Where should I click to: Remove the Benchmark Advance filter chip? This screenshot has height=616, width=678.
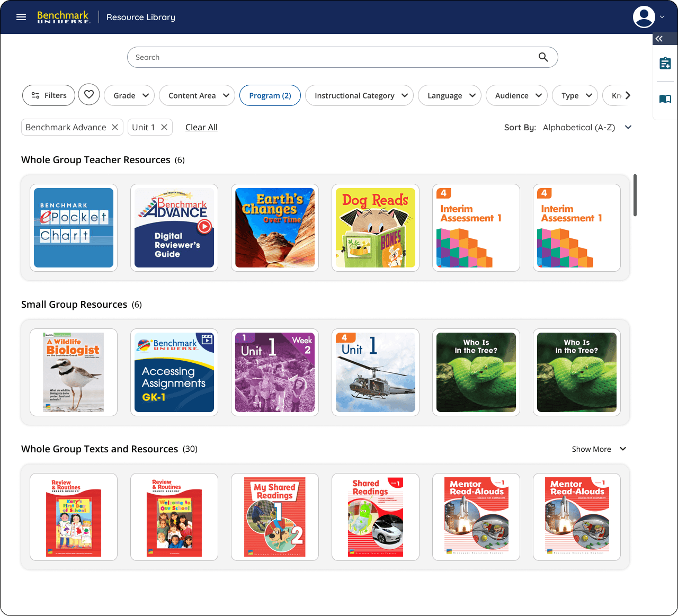pyautogui.click(x=115, y=127)
